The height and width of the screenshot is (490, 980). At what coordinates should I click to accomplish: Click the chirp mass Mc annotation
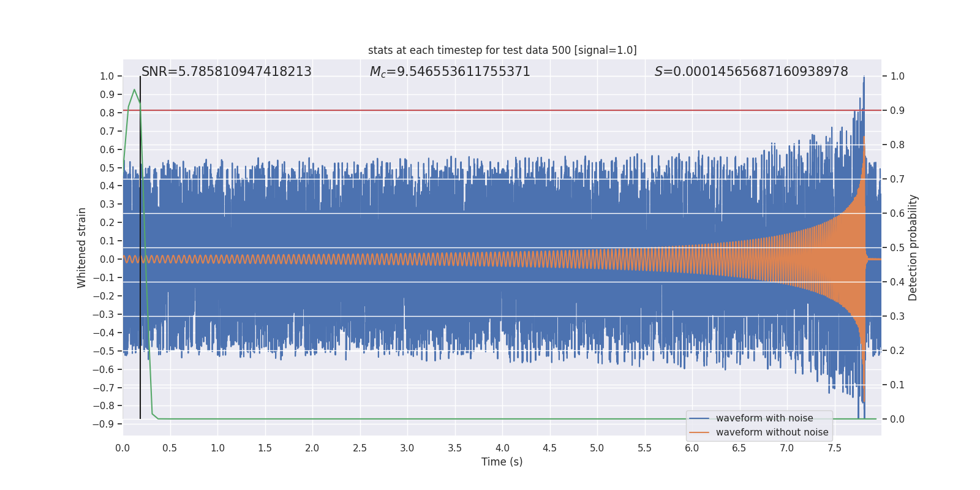[450, 72]
